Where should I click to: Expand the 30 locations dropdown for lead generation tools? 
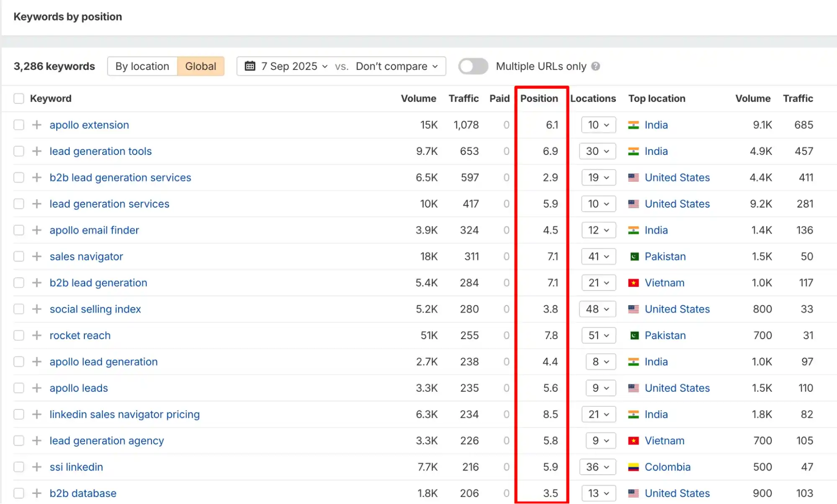[x=597, y=151]
